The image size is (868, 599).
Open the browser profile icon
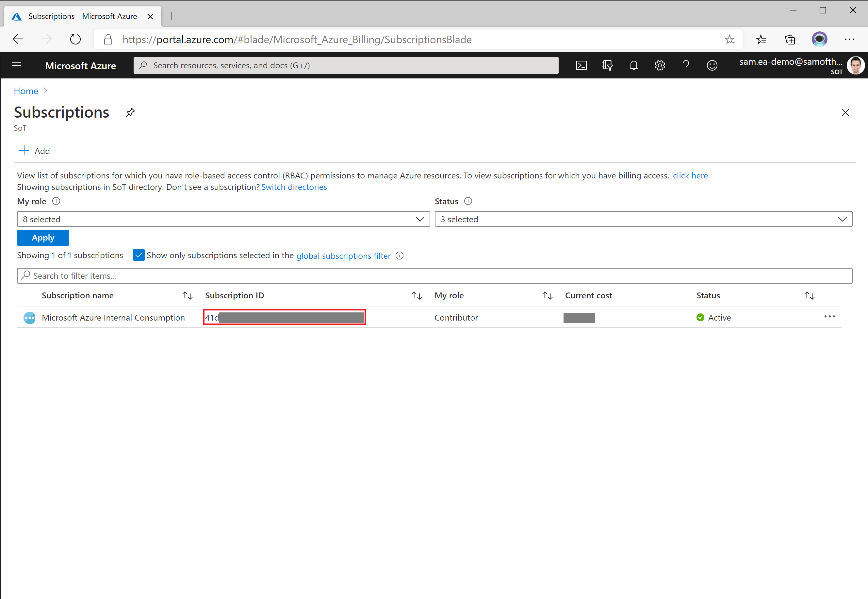(820, 39)
